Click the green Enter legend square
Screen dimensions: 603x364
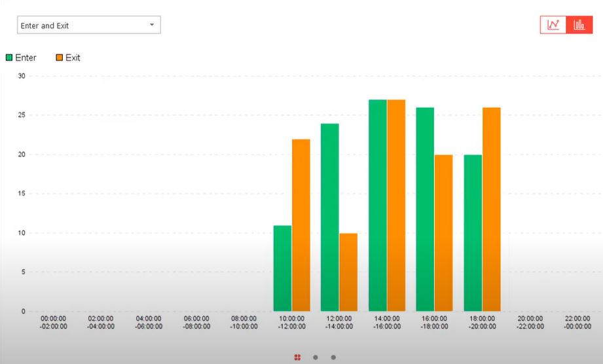[x=9, y=58]
